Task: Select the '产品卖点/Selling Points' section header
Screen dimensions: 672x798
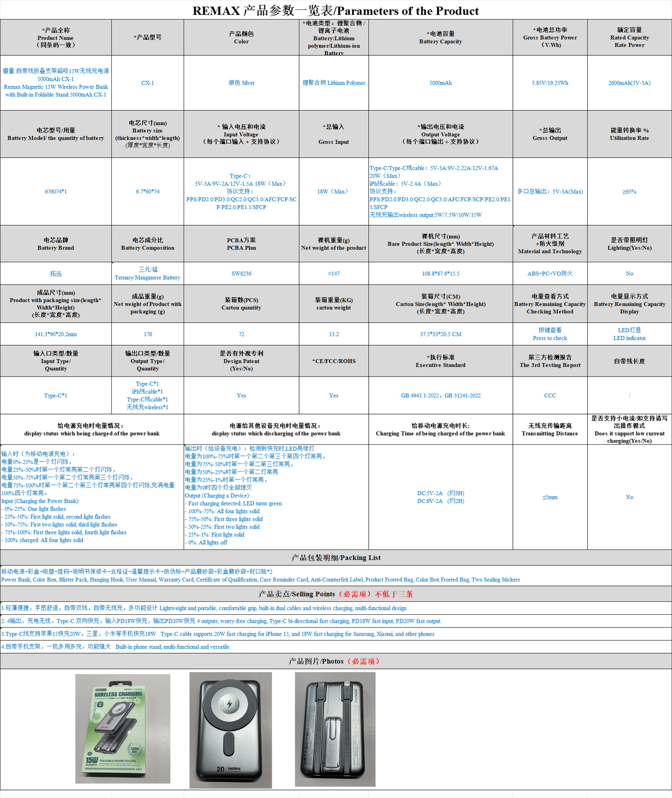Action: (x=336, y=594)
